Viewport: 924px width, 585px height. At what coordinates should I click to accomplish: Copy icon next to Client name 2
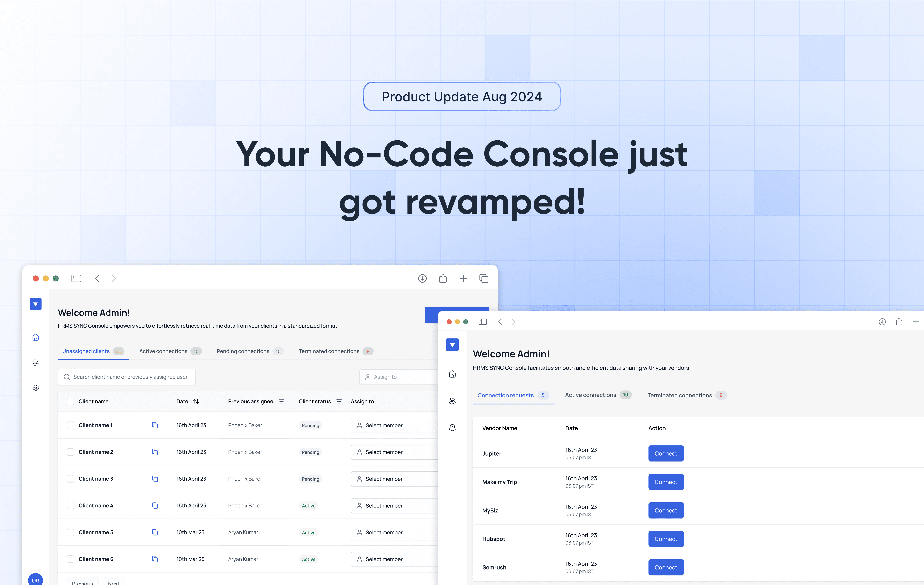[x=155, y=452]
